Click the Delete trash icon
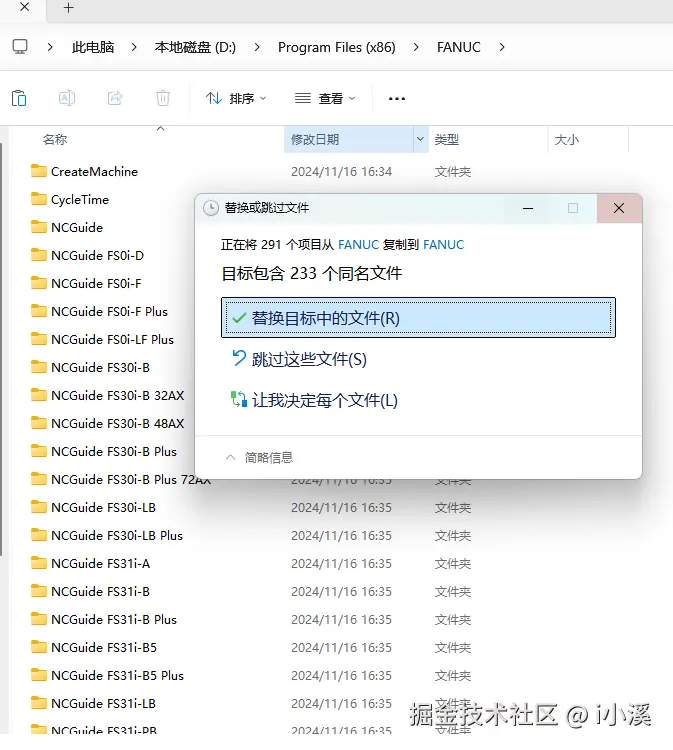673x750 pixels. [163, 98]
